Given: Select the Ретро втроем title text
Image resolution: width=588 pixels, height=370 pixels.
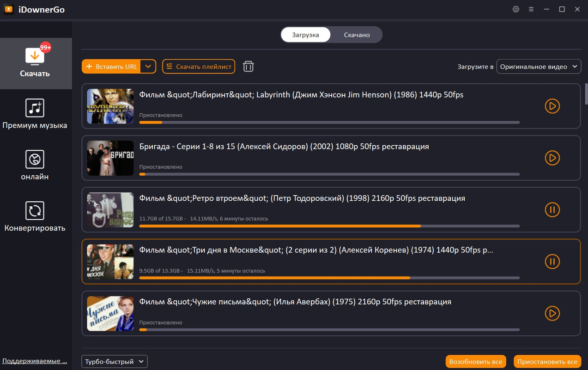Looking at the screenshot, I should pyautogui.click(x=302, y=198).
